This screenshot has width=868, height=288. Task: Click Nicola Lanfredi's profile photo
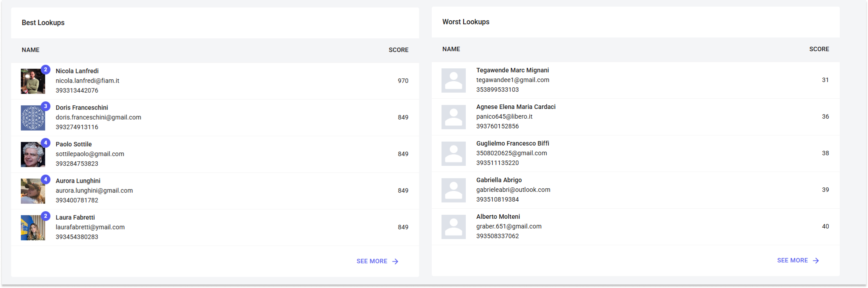33,81
